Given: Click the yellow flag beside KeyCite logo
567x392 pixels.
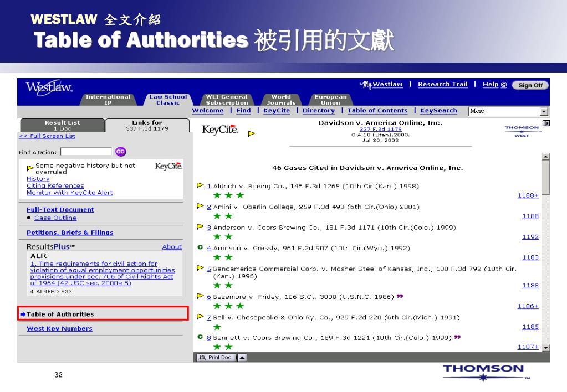Looking at the screenshot, I should pyautogui.click(x=252, y=133).
